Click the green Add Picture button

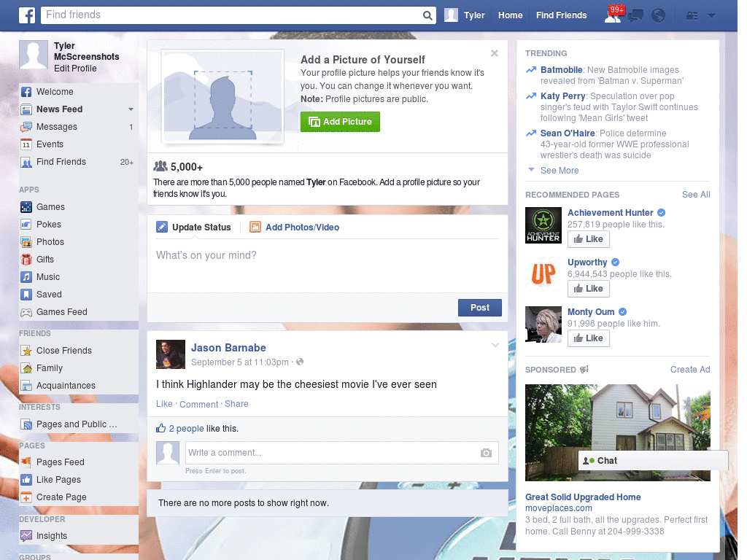[x=340, y=122]
